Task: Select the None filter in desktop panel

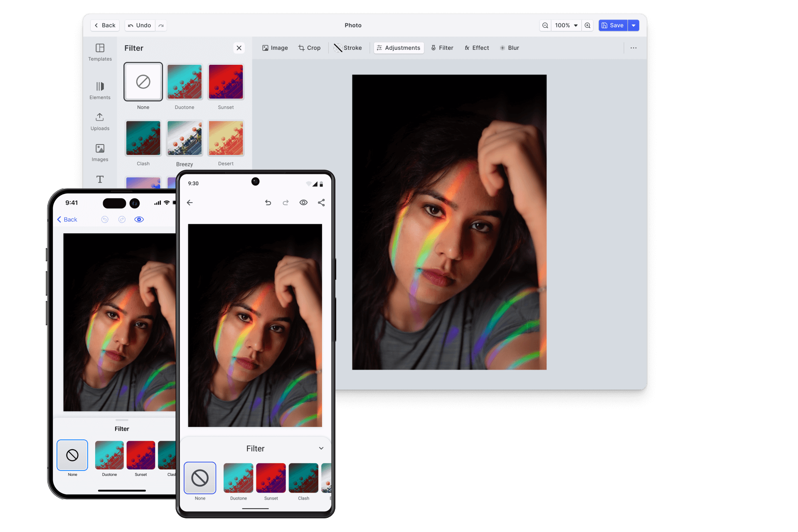Action: point(143,82)
